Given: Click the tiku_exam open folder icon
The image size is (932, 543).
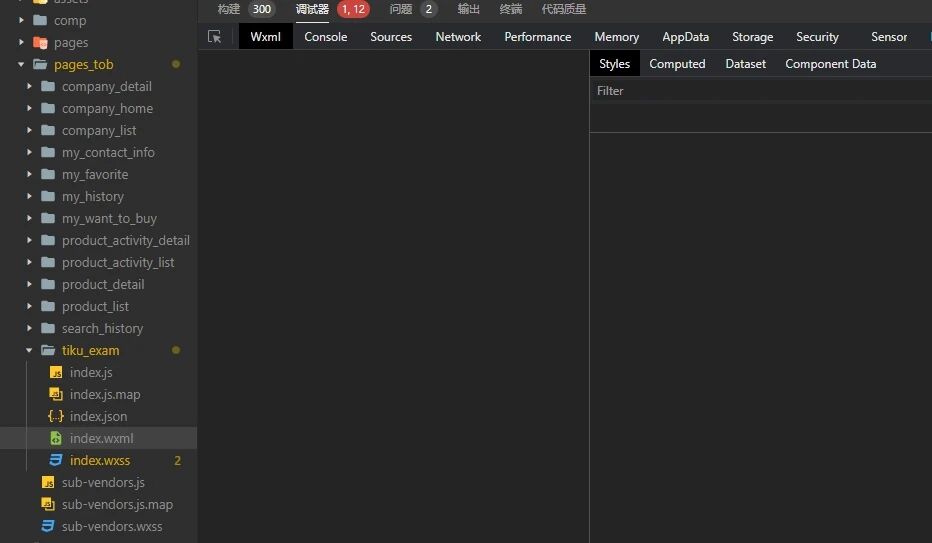Looking at the screenshot, I should coord(48,350).
